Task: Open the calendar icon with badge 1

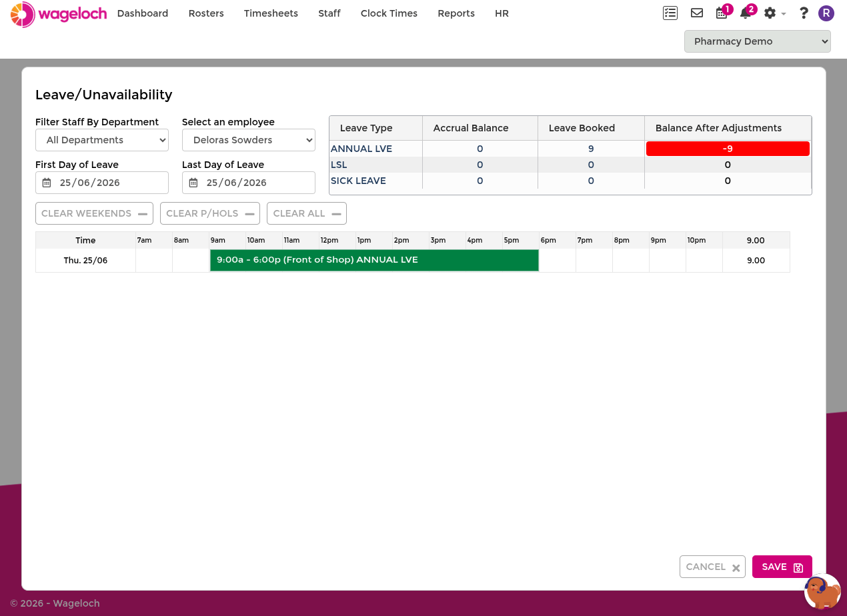Action: (x=722, y=13)
